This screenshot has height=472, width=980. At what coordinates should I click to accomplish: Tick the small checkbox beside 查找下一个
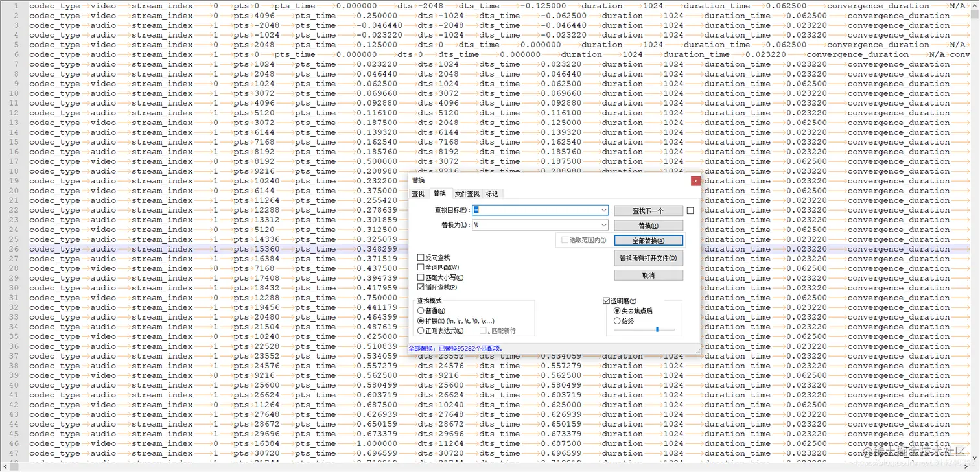690,211
